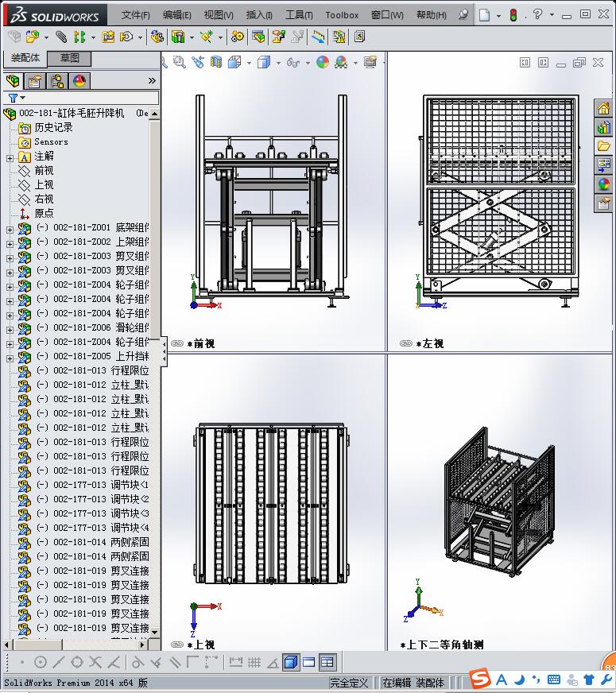Switch to the 草图 tab
The height and width of the screenshot is (693, 616).
pos(70,58)
